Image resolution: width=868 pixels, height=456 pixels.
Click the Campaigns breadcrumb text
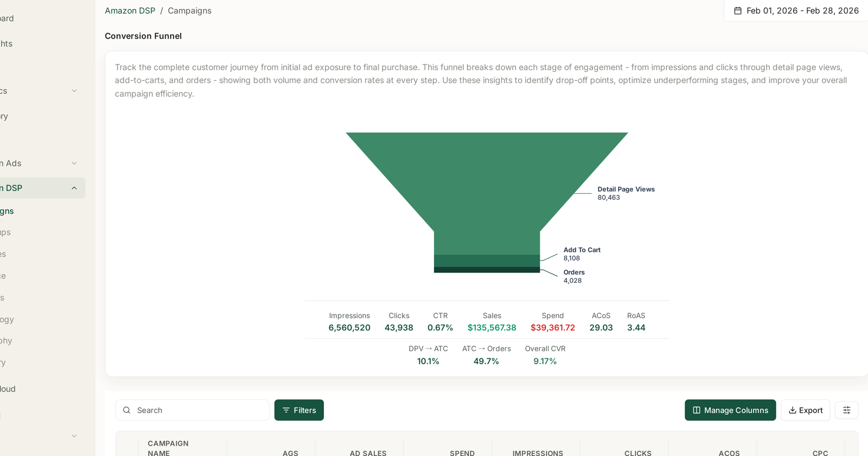[189, 11]
